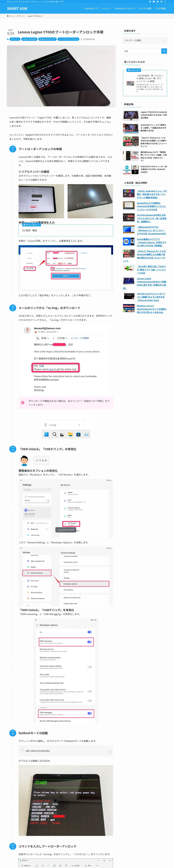
Task: Focus the 検索 search input field
Action: click(142, 51)
